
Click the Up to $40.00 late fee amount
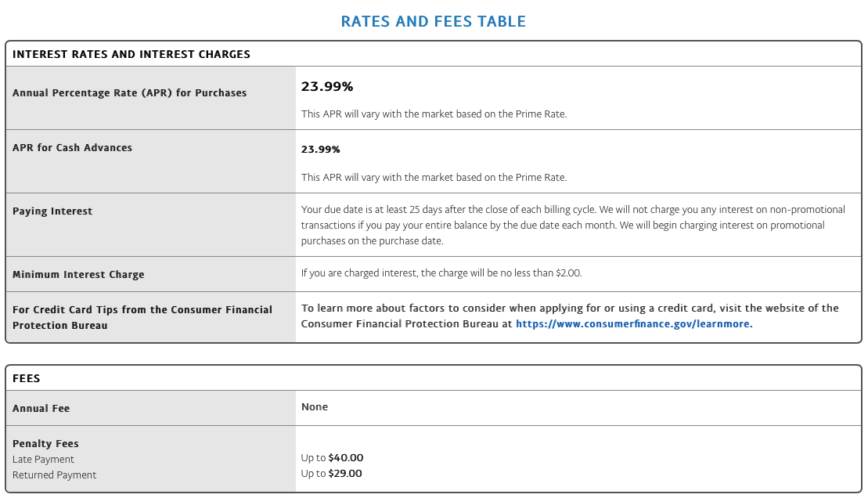tap(332, 458)
